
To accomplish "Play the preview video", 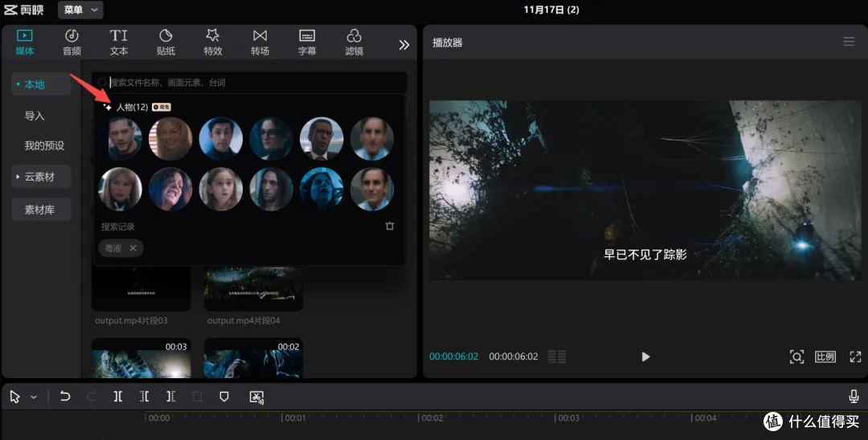I will 645,356.
